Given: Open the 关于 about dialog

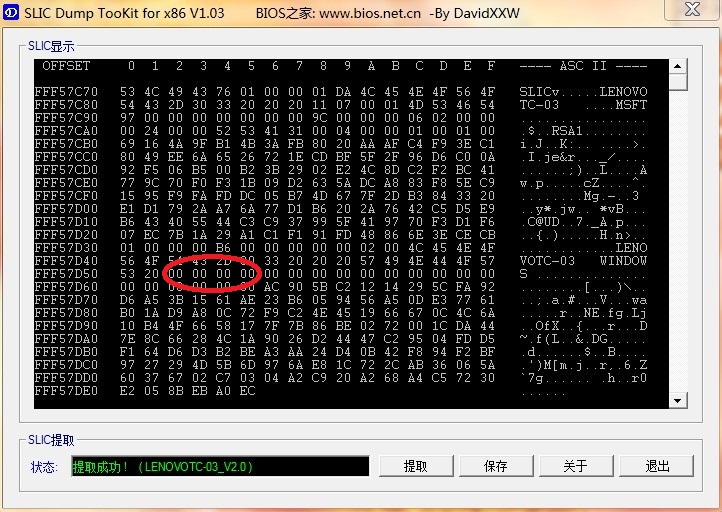Looking at the screenshot, I should pos(576,466).
